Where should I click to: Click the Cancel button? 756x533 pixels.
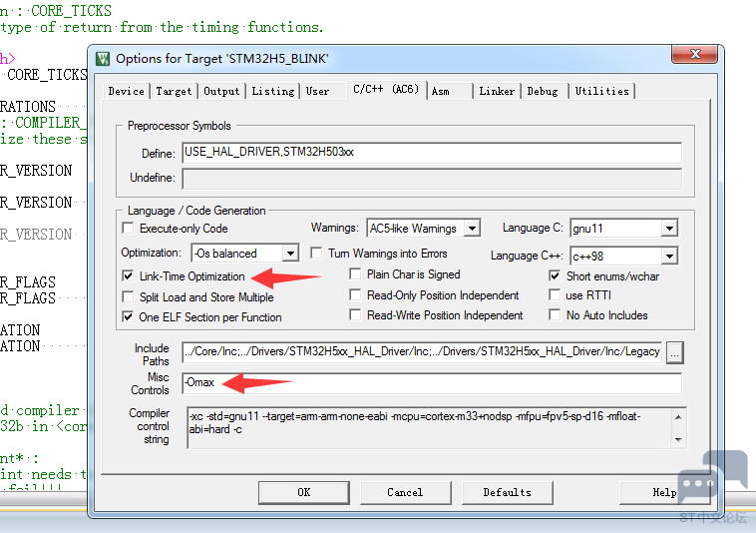[x=405, y=492]
